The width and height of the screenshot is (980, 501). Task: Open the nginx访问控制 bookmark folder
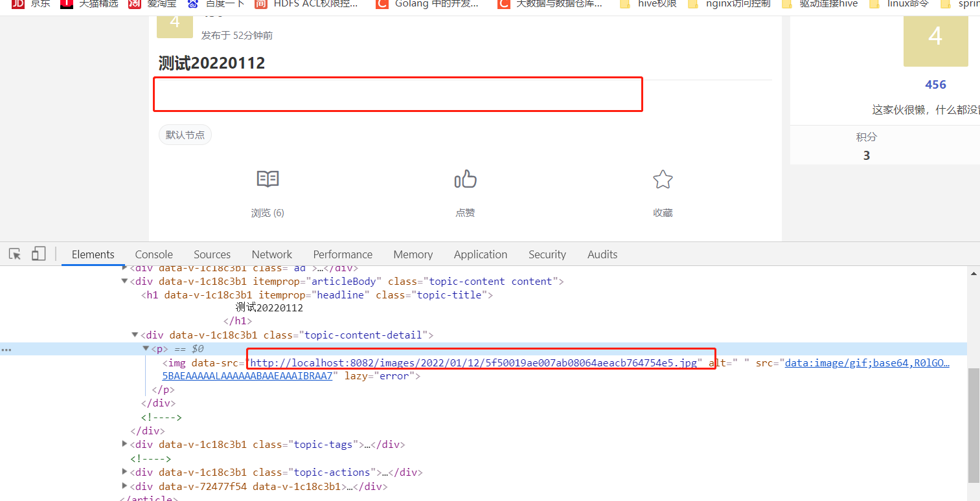click(x=729, y=4)
